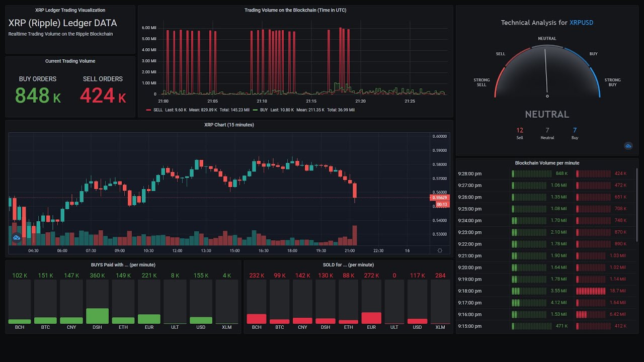Click the 21:25 time axis label

[410, 101]
